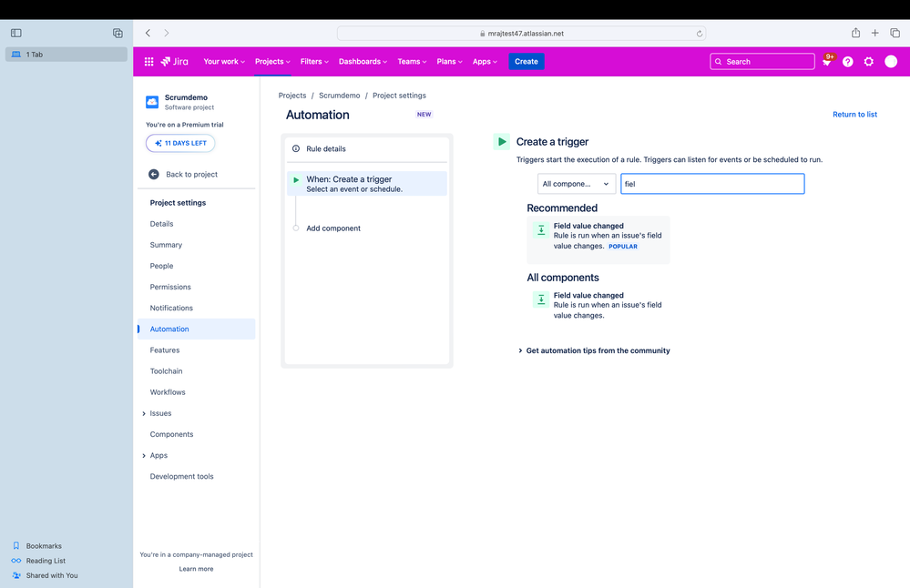Open the Help question mark icon
The height and width of the screenshot is (588, 910).
click(848, 62)
